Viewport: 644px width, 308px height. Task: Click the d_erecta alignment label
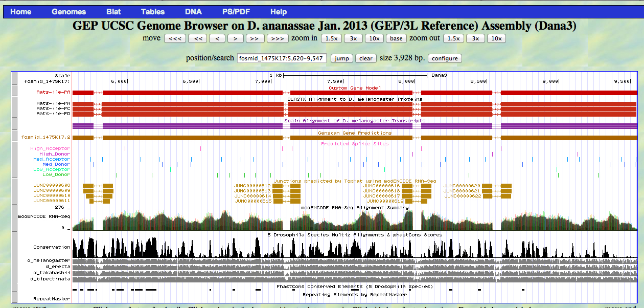[58, 267]
